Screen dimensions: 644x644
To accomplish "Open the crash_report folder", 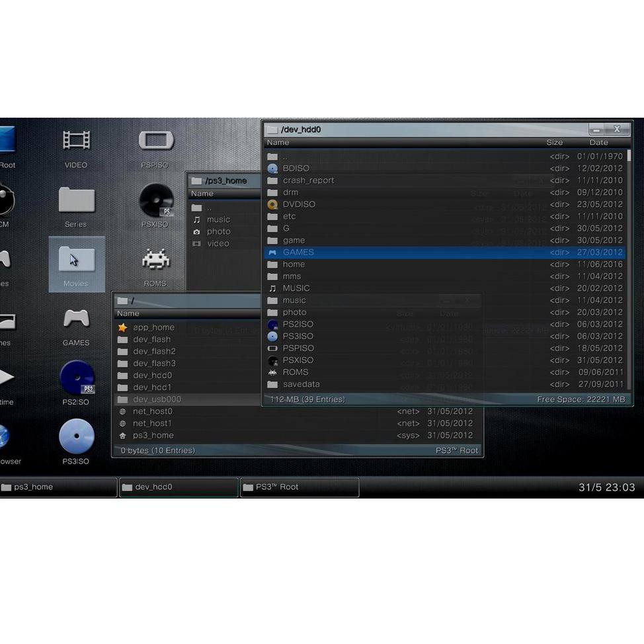I will 308,181.
